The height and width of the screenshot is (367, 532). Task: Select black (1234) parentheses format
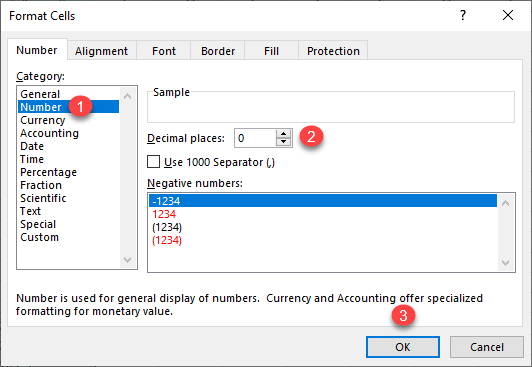click(x=323, y=227)
